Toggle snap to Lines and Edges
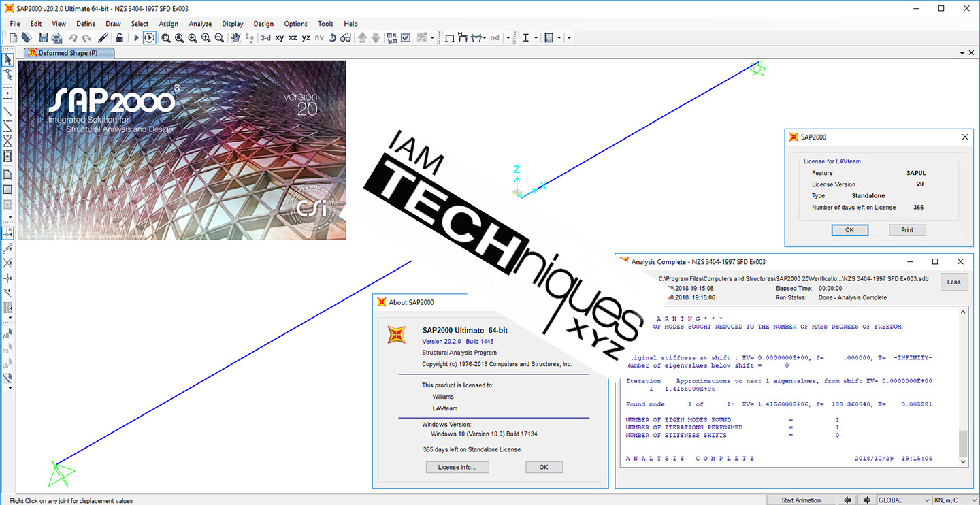This screenshot has width=980, height=505. tap(7, 293)
